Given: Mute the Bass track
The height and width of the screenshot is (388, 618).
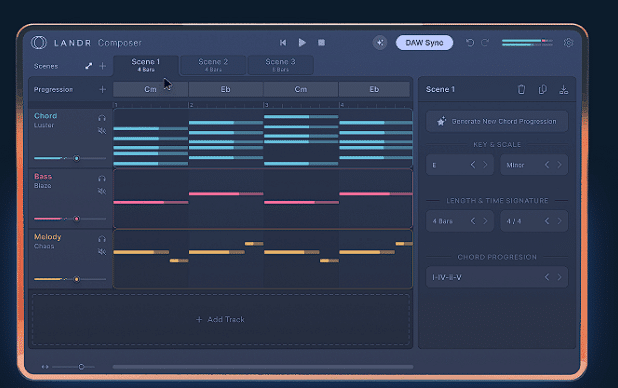Looking at the screenshot, I should click(x=102, y=191).
